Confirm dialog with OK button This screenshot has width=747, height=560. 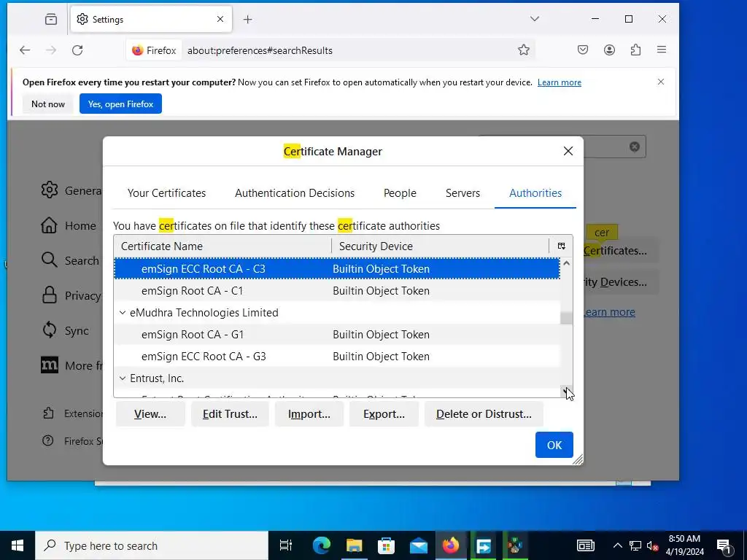pos(554,445)
